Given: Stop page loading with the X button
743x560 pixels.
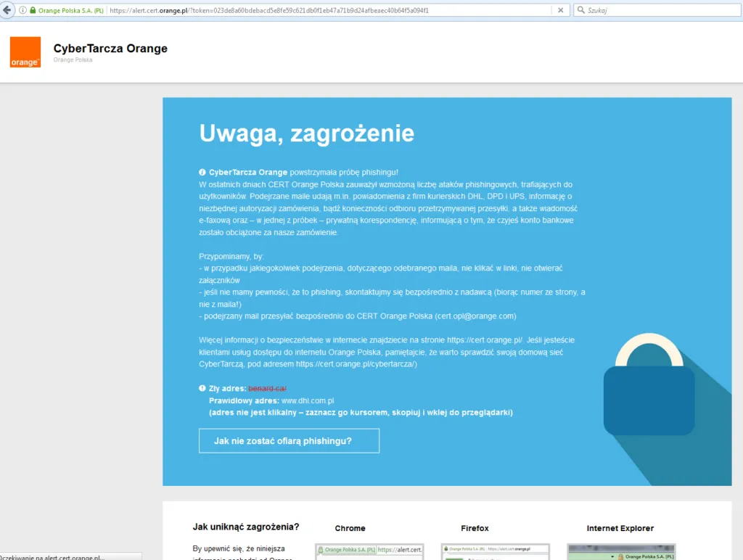Looking at the screenshot, I should pos(561,10).
